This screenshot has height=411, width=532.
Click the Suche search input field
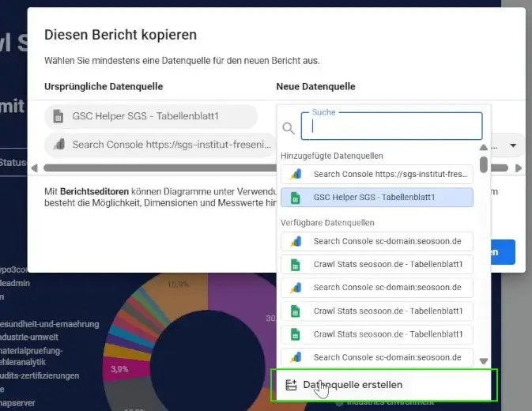(x=391, y=126)
